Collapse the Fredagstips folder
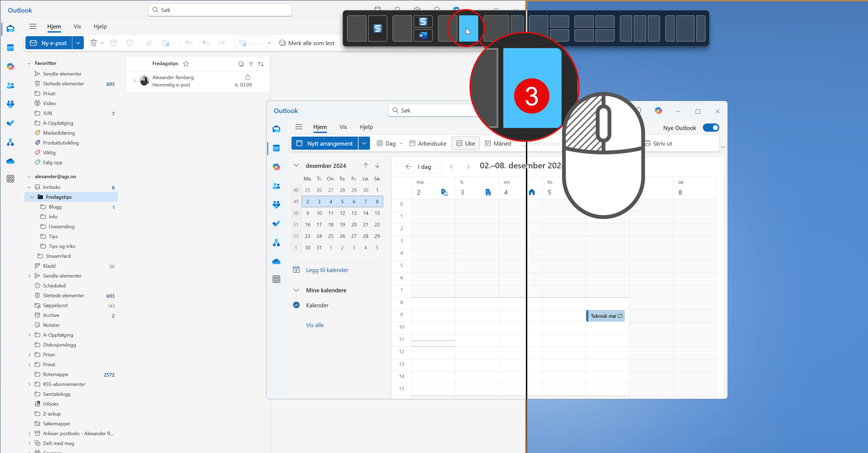 [x=32, y=197]
